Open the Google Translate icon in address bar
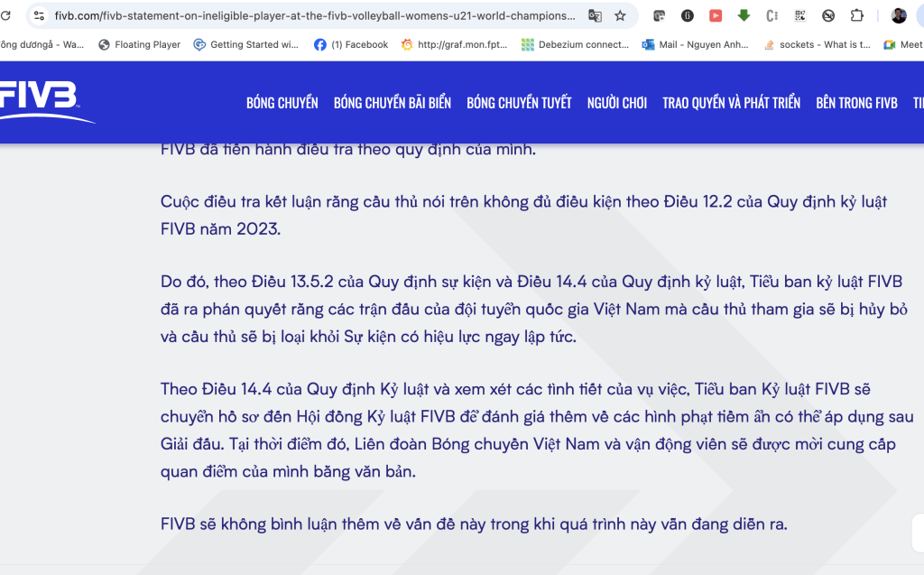 [x=595, y=16]
